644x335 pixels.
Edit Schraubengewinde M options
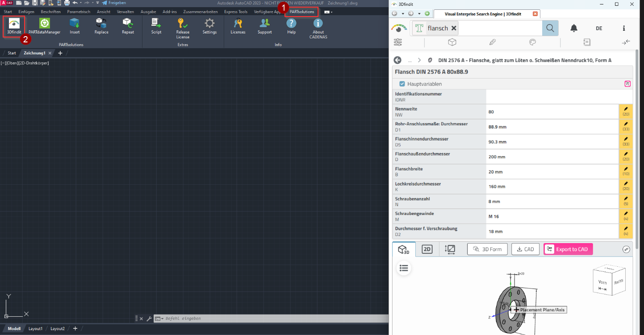[626, 216]
